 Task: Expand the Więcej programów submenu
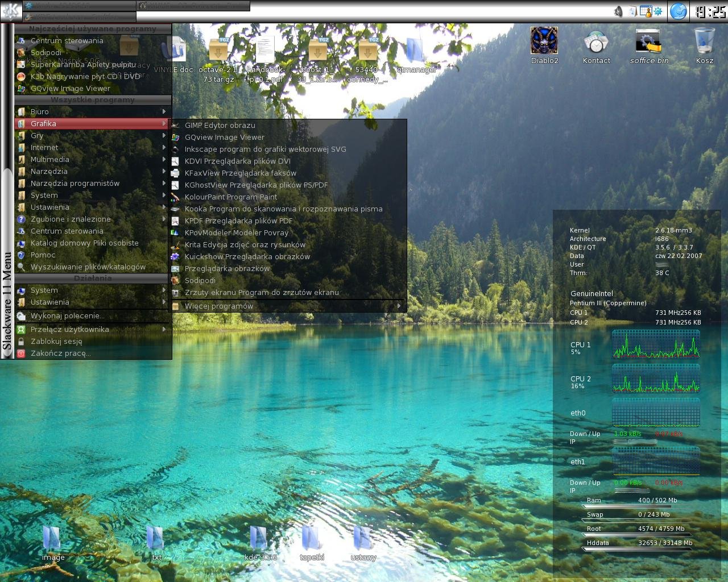(288, 306)
